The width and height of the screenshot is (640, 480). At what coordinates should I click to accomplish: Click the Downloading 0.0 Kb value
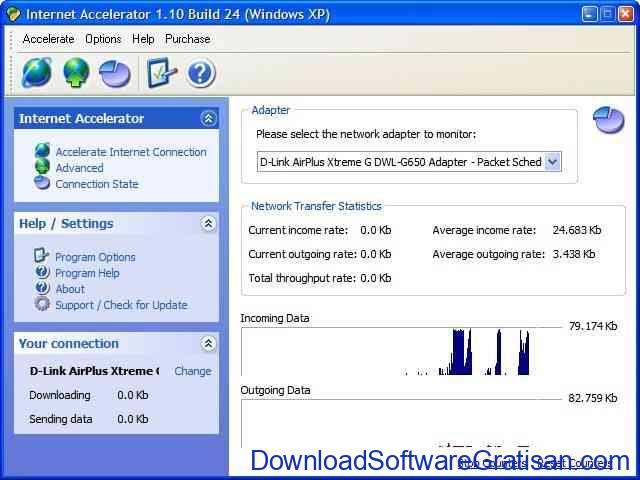[x=133, y=396]
